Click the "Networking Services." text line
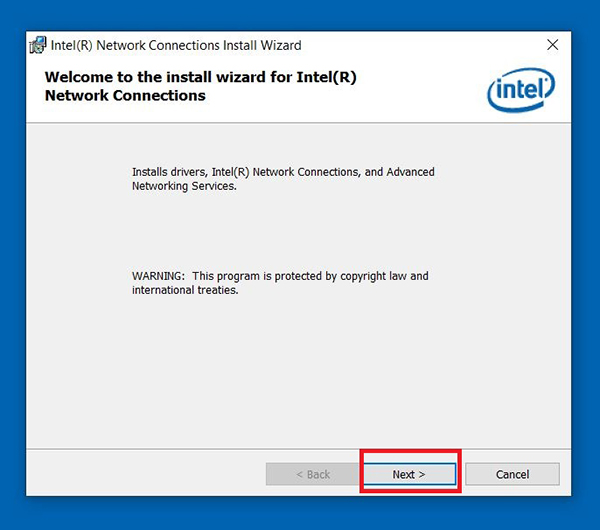The width and height of the screenshot is (600, 530). tap(184, 186)
